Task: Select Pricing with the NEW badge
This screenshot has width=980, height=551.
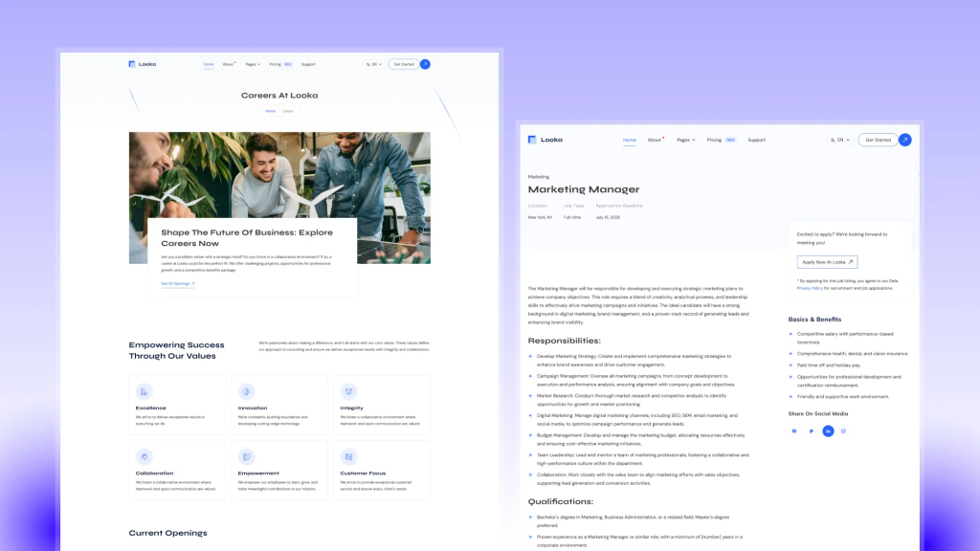Action: point(715,139)
